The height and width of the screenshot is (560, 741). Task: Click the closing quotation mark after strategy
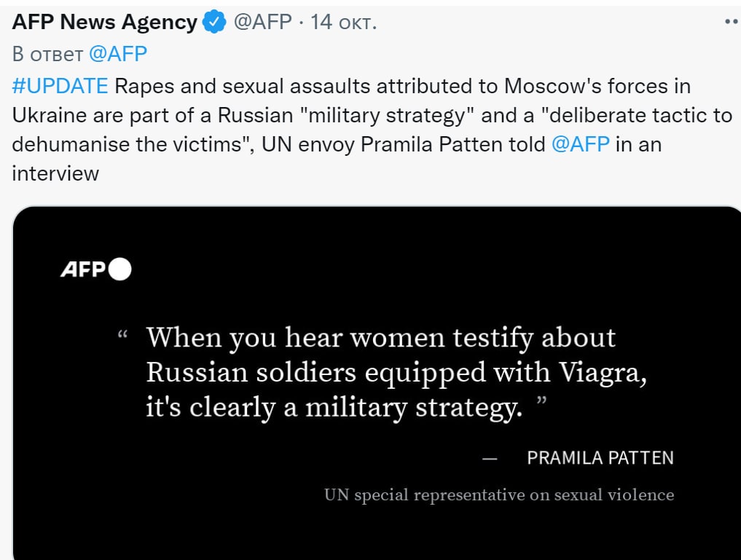tap(540, 403)
